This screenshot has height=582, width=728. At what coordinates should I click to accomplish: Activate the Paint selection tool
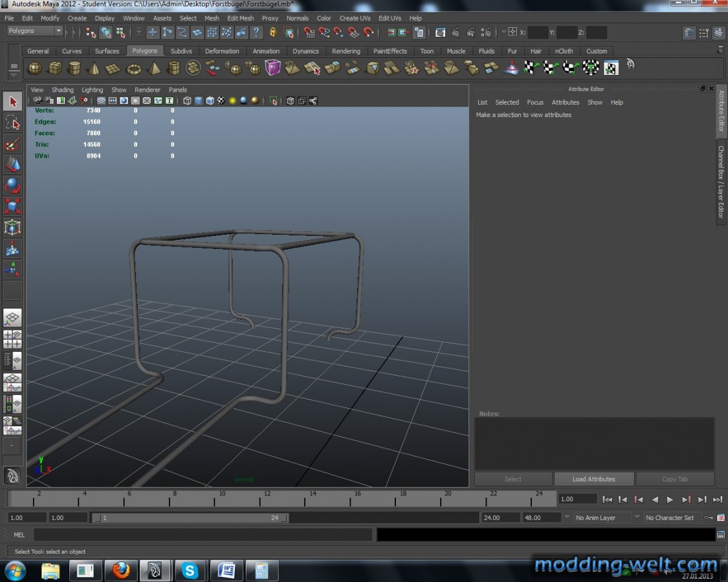point(12,144)
